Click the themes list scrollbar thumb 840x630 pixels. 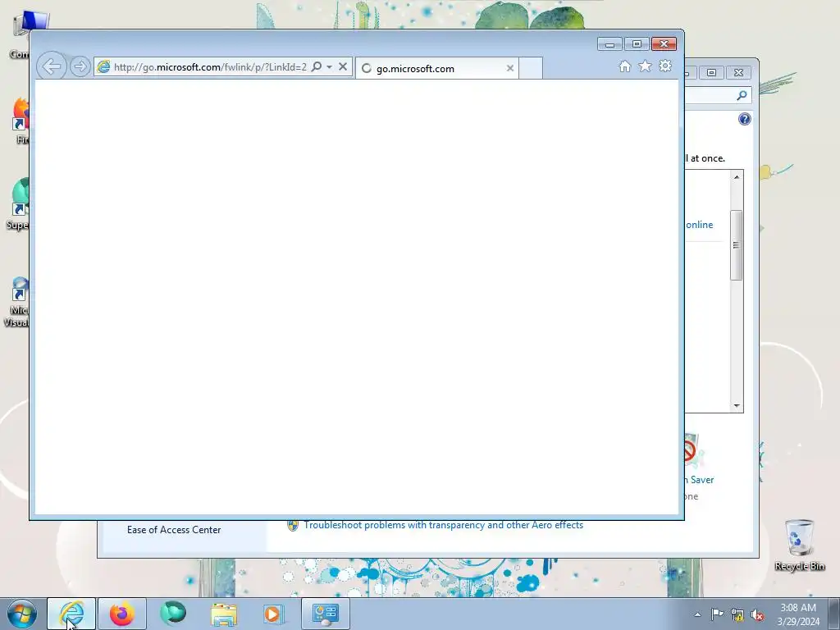[737, 244]
